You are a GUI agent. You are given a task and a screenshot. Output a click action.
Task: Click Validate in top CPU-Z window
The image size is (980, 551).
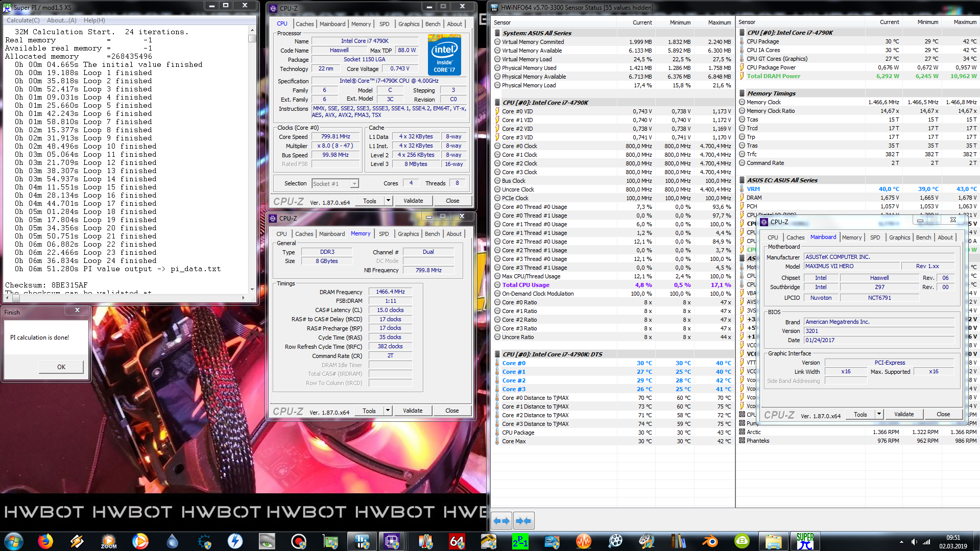point(413,201)
